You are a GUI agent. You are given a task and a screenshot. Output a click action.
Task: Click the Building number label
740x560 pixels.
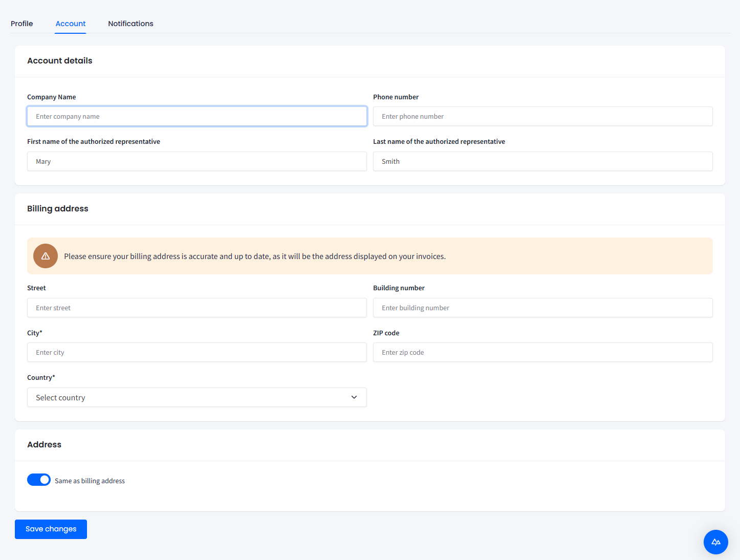coord(399,288)
